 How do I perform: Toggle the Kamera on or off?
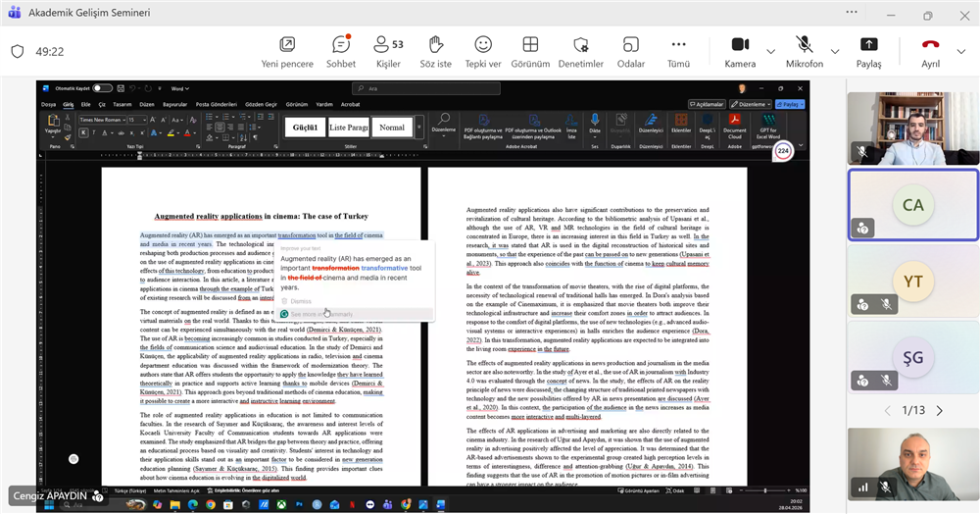tap(740, 45)
